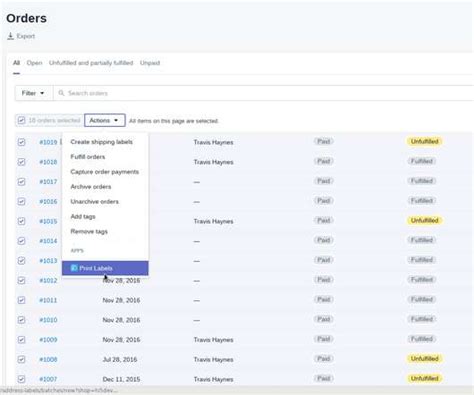Screen dimensions: 474x395
Task: Click the search magnifier icon
Action: [x=61, y=93]
